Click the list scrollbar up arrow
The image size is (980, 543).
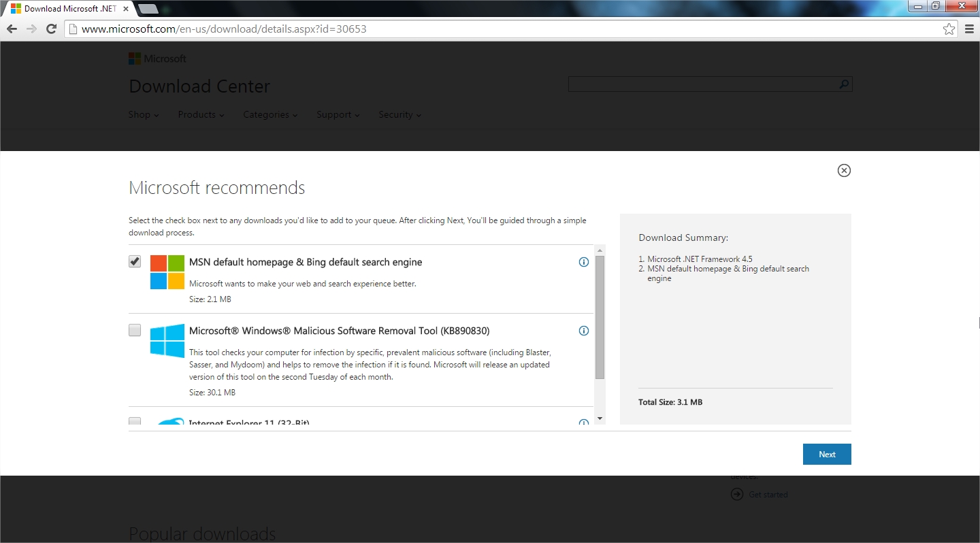(x=600, y=250)
